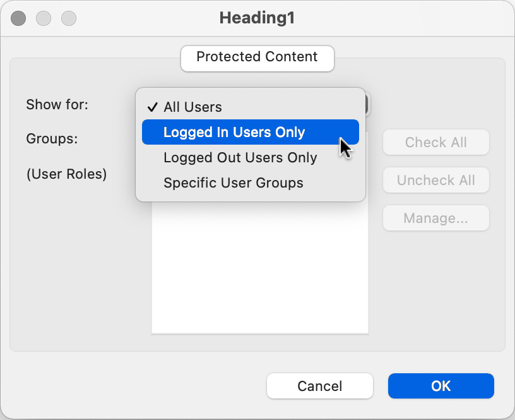The width and height of the screenshot is (515, 420).
Task: Click the Show for popup button arrow
Action: coord(367,105)
